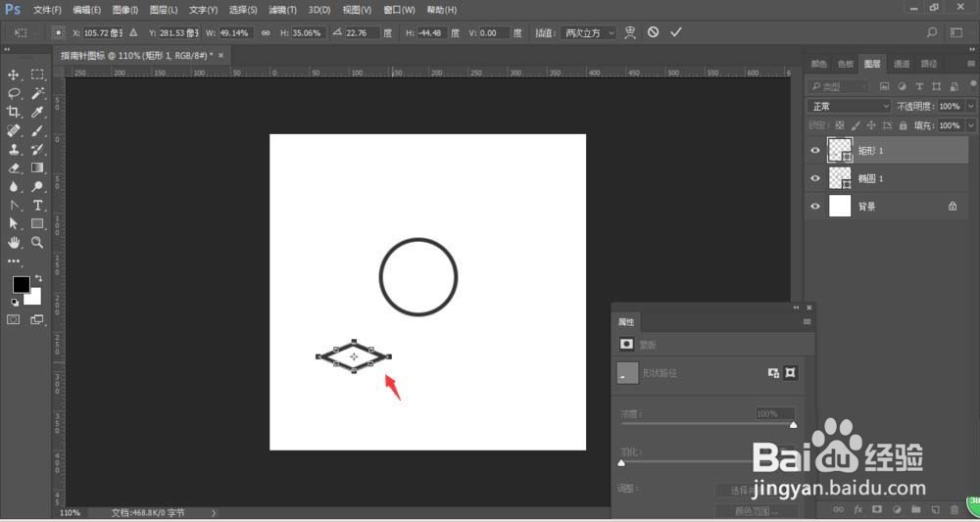The width and height of the screenshot is (980, 522).
Task: Click the new group folder icon
Action: point(916,509)
